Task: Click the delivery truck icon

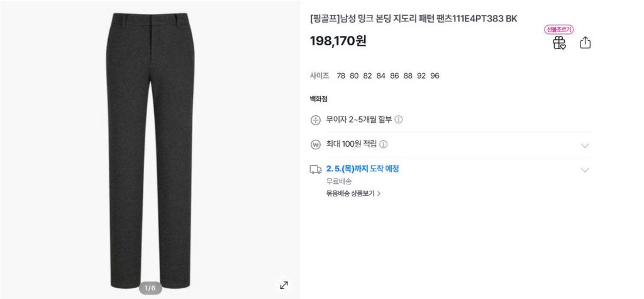Action: [x=316, y=169]
